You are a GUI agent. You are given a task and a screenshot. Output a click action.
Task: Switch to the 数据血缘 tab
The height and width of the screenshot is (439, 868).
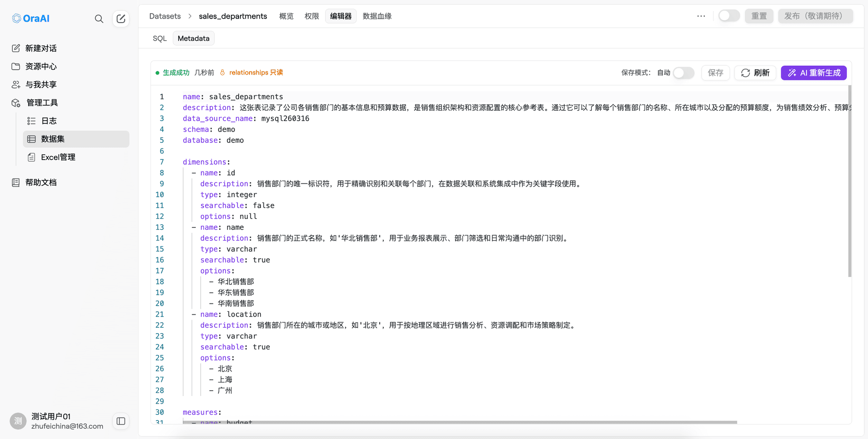(377, 16)
